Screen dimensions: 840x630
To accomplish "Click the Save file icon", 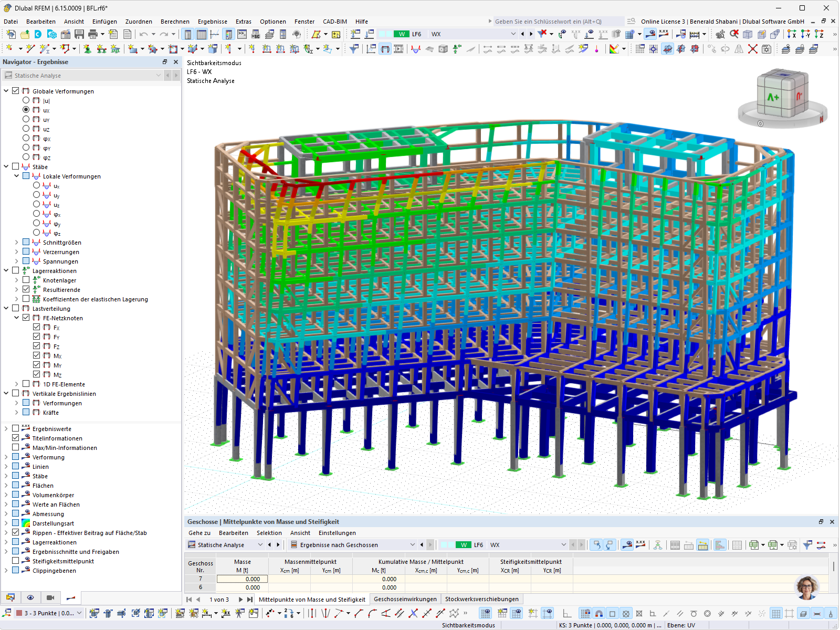I will 79,34.
